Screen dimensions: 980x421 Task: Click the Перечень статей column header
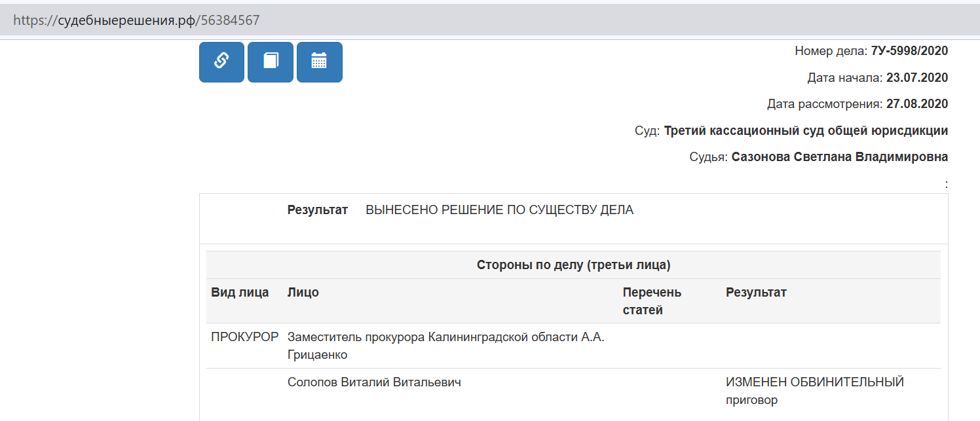tap(652, 301)
